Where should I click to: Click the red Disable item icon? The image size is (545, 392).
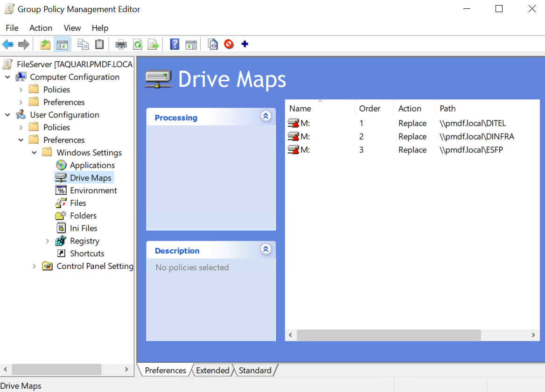click(229, 44)
